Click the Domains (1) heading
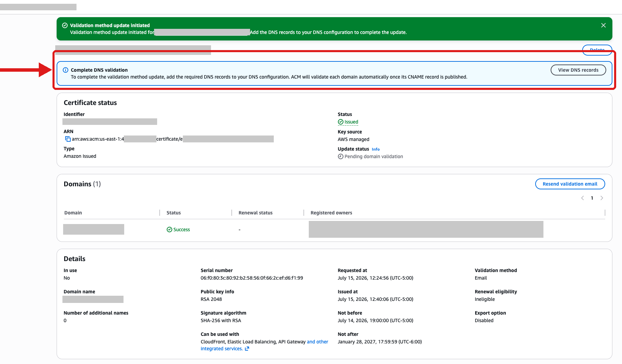The width and height of the screenshot is (622, 364). click(82, 184)
